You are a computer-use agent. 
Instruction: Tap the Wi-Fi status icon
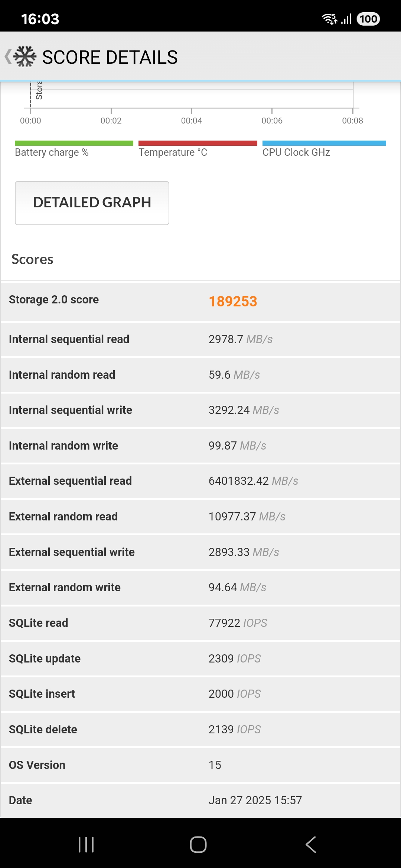pos(329,19)
